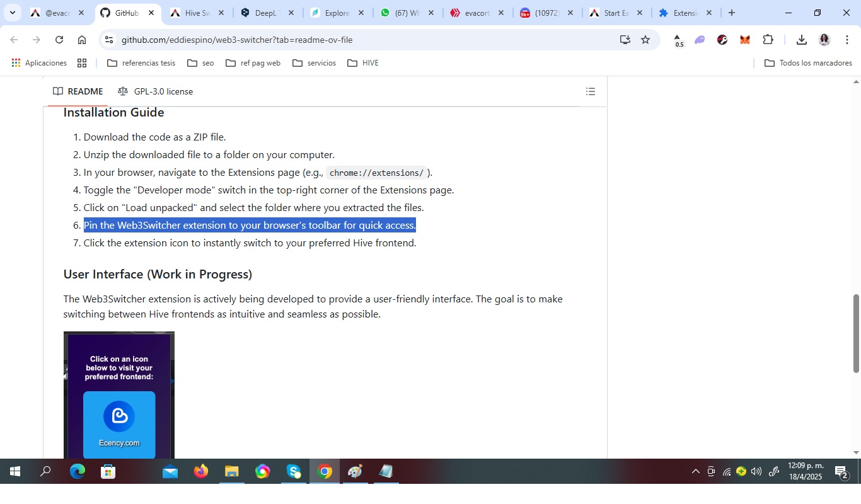Click the User Interface (Work in Progress) heading
This screenshot has height=504, width=861.
click(x=158, y=274)
